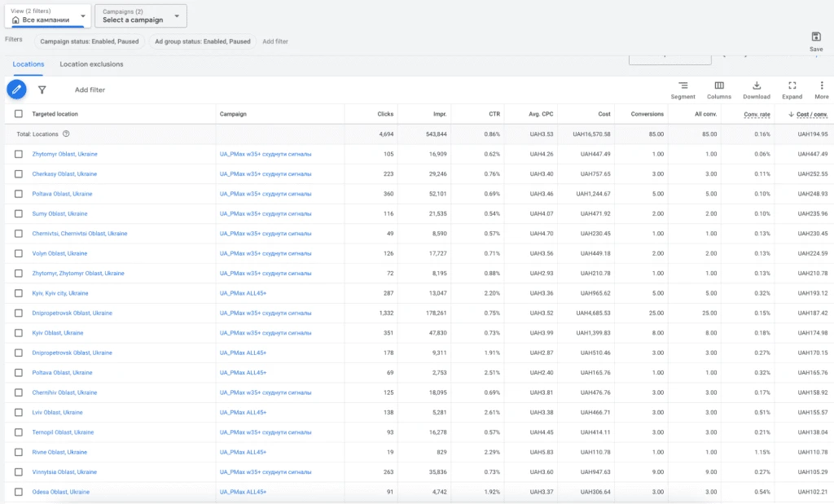Screen dimensions: 834x504
Task: Sort by the Clicks column header
Action: pos(385,114)
